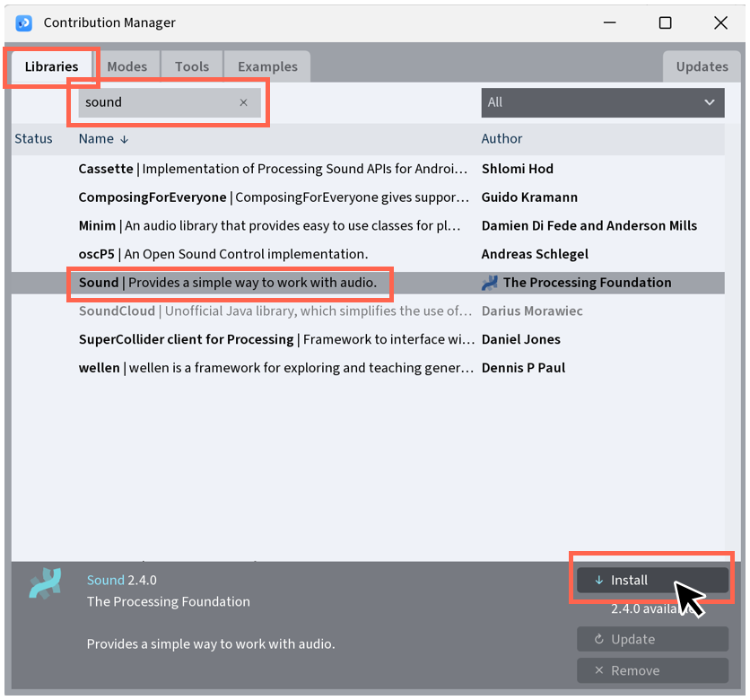Click the Remove button
The width and height of the screenshot is (750, 700).
[x=652, y=670]
